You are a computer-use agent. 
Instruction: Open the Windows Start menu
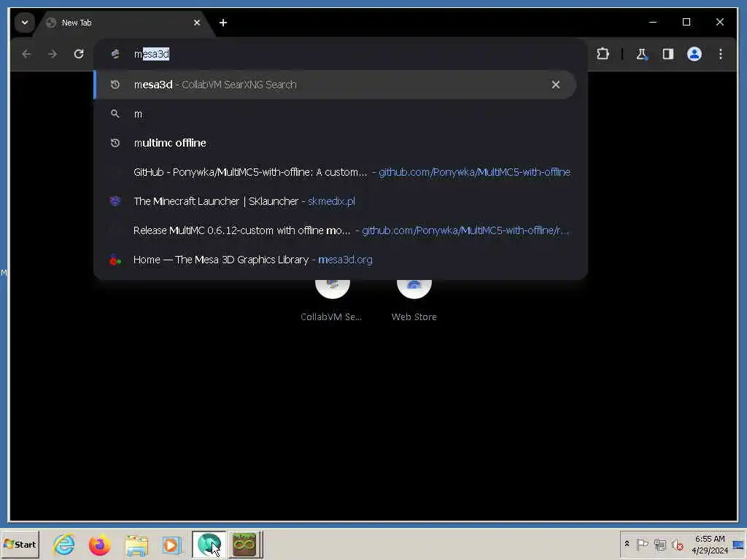coord(20,544)
